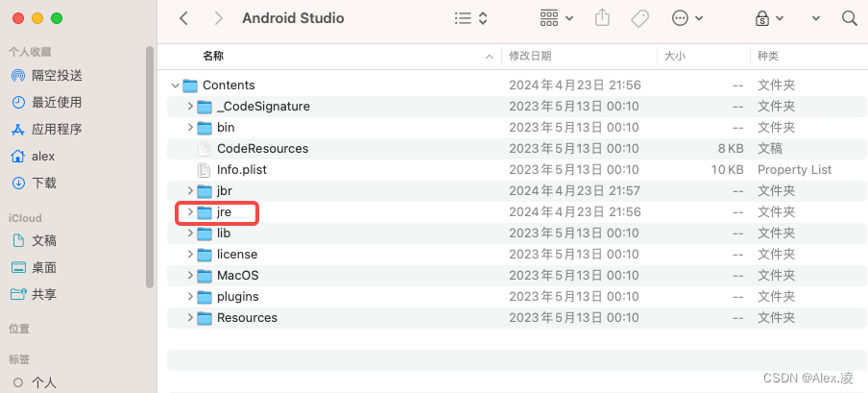The image size is (868, 393).
Task: Select the CodeResources file icon
Action: (205, 149)
